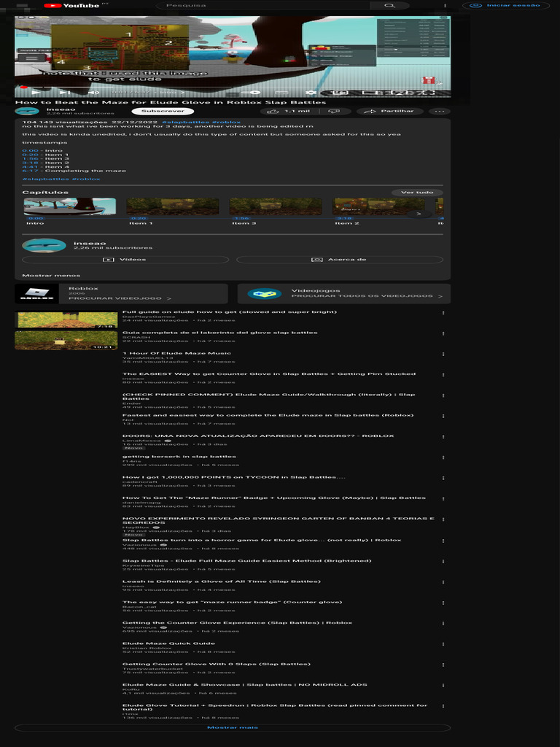Screen dimensions: 560x747
Task: Open the channel's Vídeos tab
Action: (126, 260)
